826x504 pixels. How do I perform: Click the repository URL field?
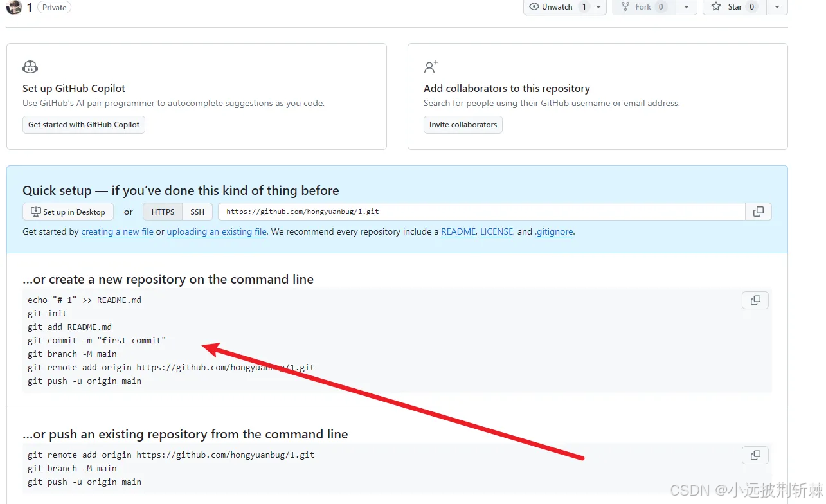coord(481,212)
